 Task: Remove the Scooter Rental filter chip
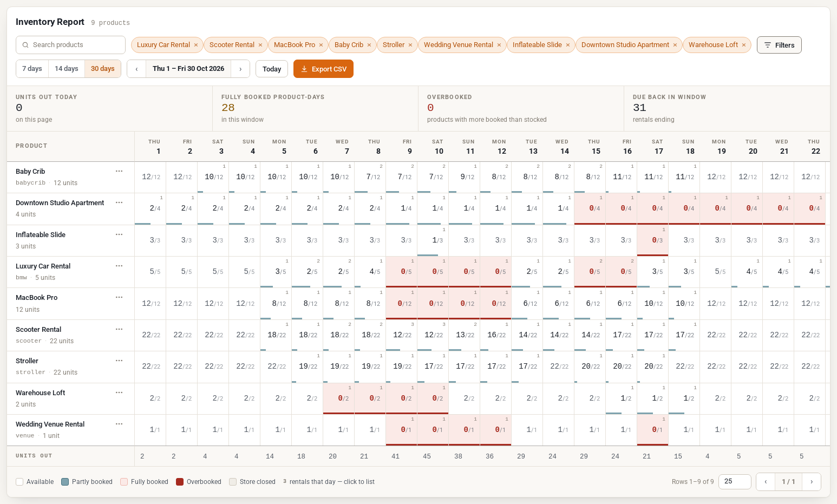[260, 45]
